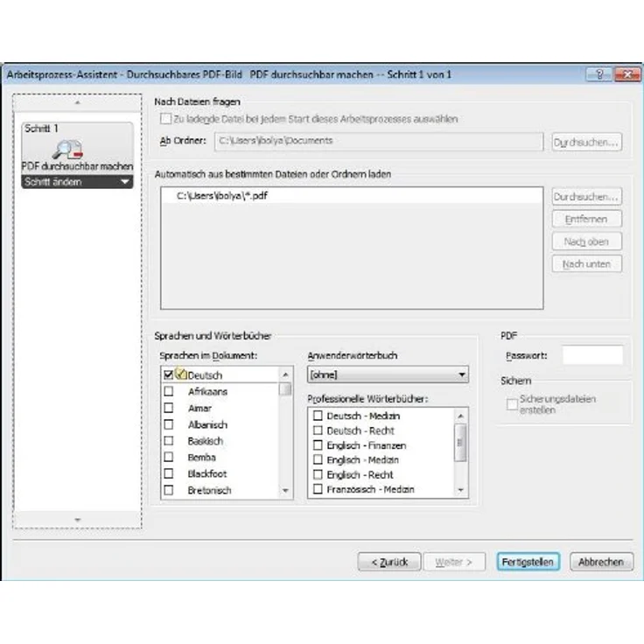Click the Entfernen button
644x644 pixels.
pyautogui.click(x=586, y=219)
